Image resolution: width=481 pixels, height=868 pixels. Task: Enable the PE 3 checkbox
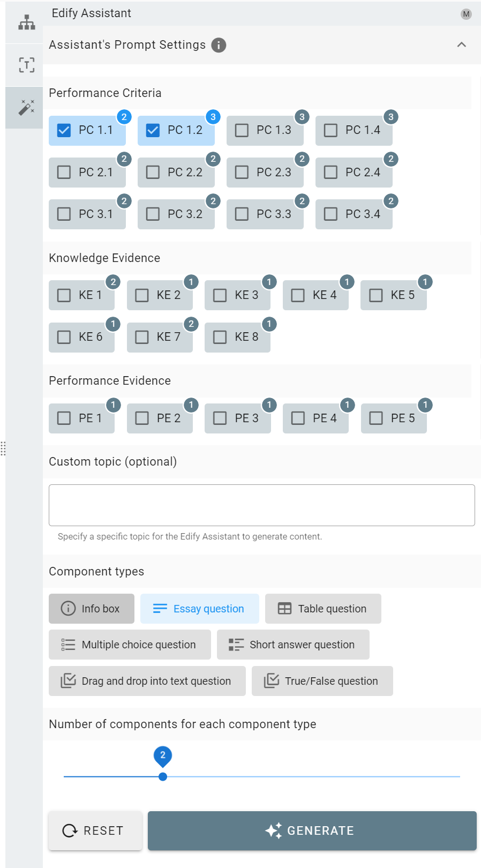(220, 418)
